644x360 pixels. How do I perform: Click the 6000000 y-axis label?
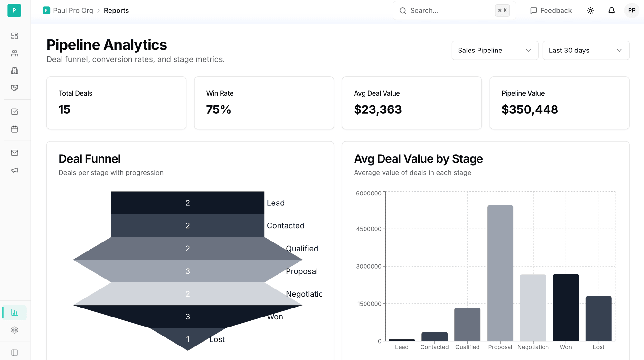(x=369, y=193)
